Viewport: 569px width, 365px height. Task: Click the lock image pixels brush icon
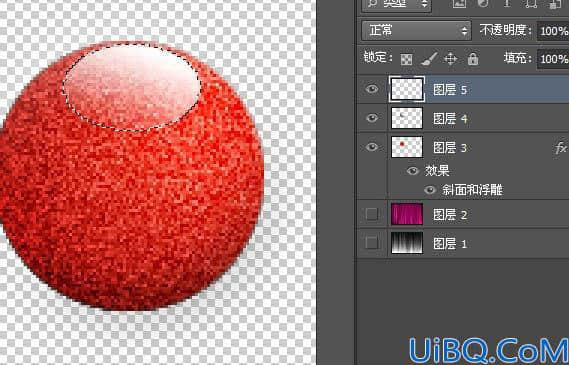pos(429,59)
